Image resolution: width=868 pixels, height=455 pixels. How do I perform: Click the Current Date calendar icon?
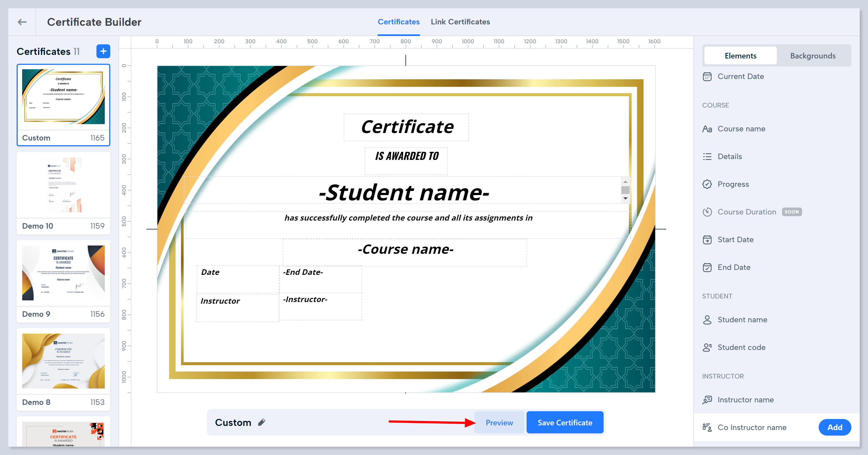click(707, 76)
